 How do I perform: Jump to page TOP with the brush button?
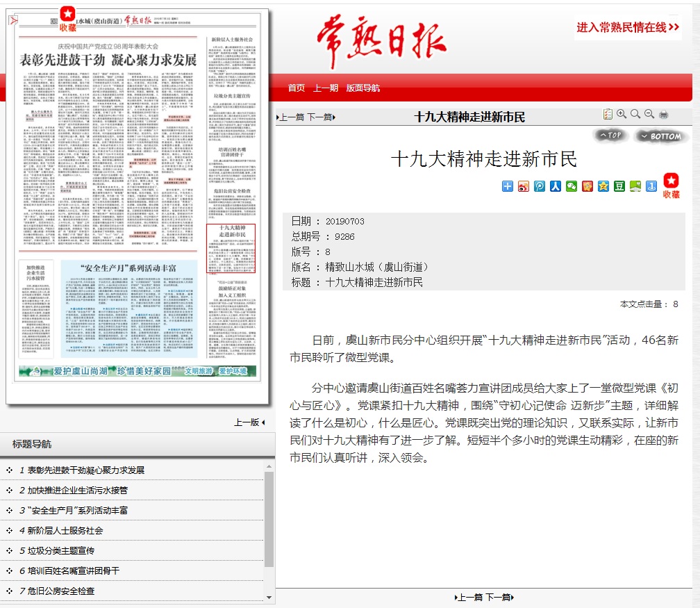[610, 135]
